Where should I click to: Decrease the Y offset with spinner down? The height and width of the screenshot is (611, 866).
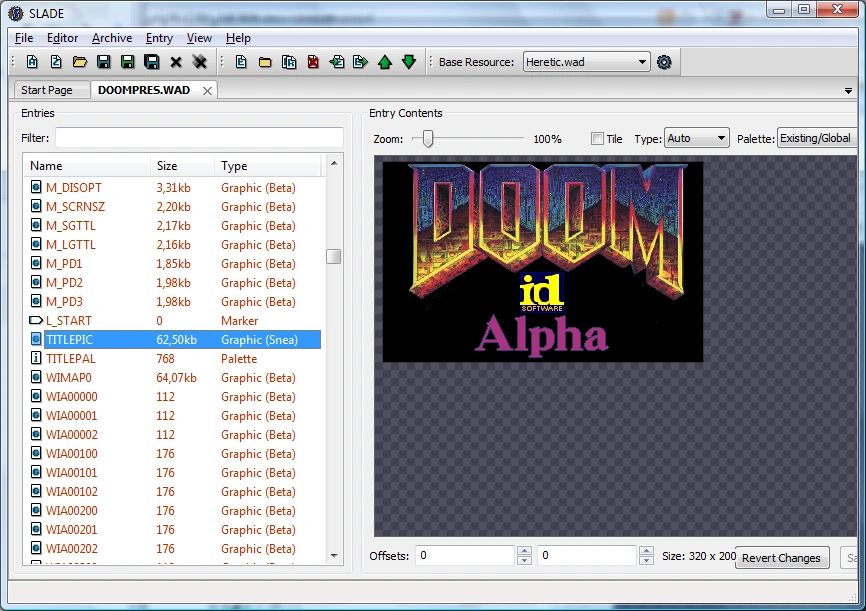tap(646, 560)
